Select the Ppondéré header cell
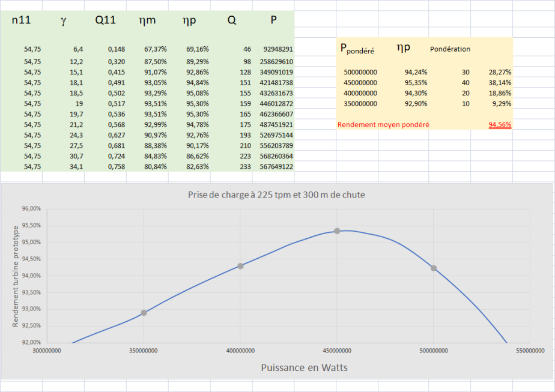The height and width of the screenshot is (392, 555). [x=357, y=50]
